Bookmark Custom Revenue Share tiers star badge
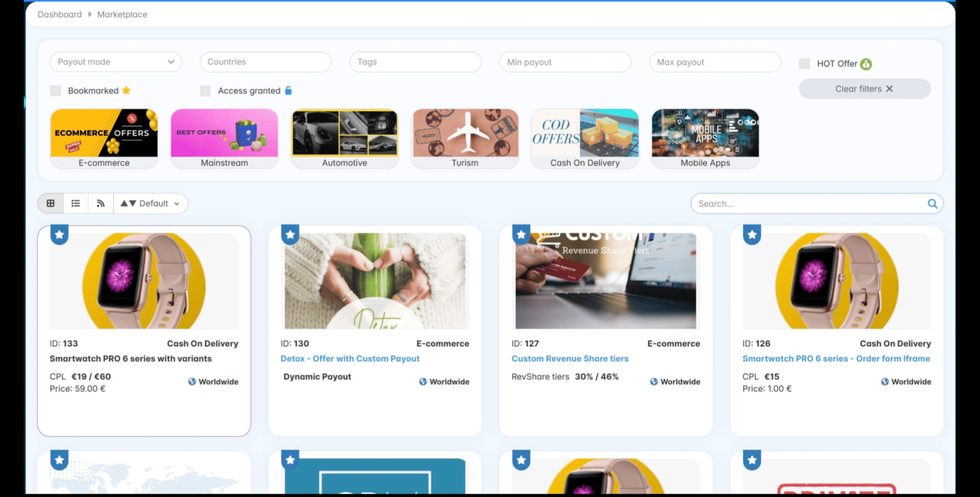This screenshot has width=980, height=497. (521, 235)
